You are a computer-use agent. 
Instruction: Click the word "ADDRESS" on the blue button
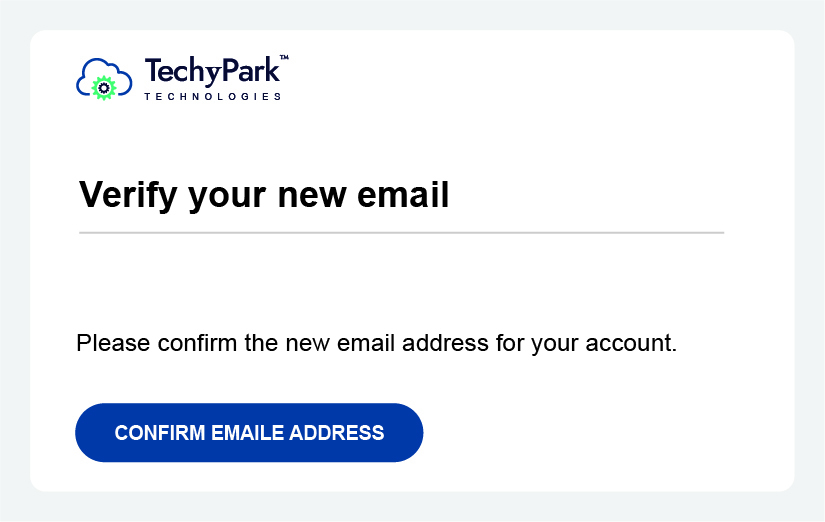pyautogui.click(x=337, y=433)
